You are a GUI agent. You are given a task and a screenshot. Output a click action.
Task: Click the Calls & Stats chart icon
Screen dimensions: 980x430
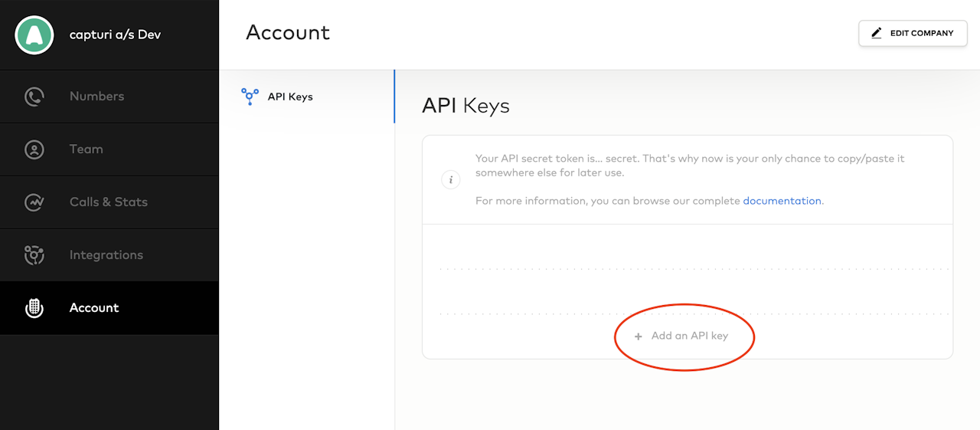[34, 202]
